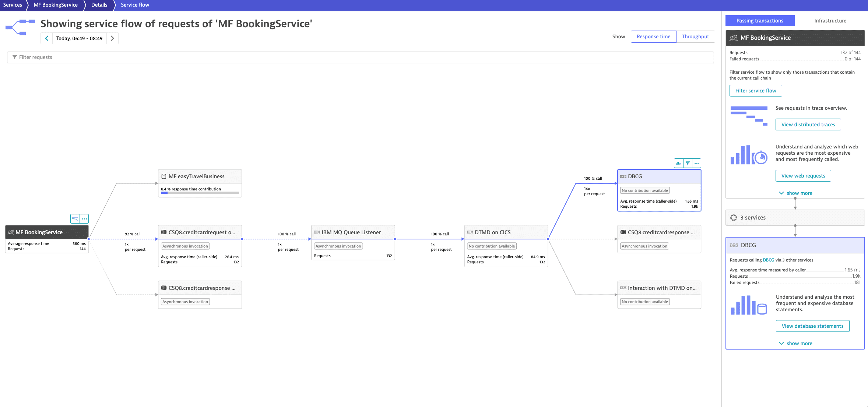This screenshot has width=868, height=407.
Task: Open the timeframe selector Today, 06:49 - 08:49
Action: (x=79, y=38)
